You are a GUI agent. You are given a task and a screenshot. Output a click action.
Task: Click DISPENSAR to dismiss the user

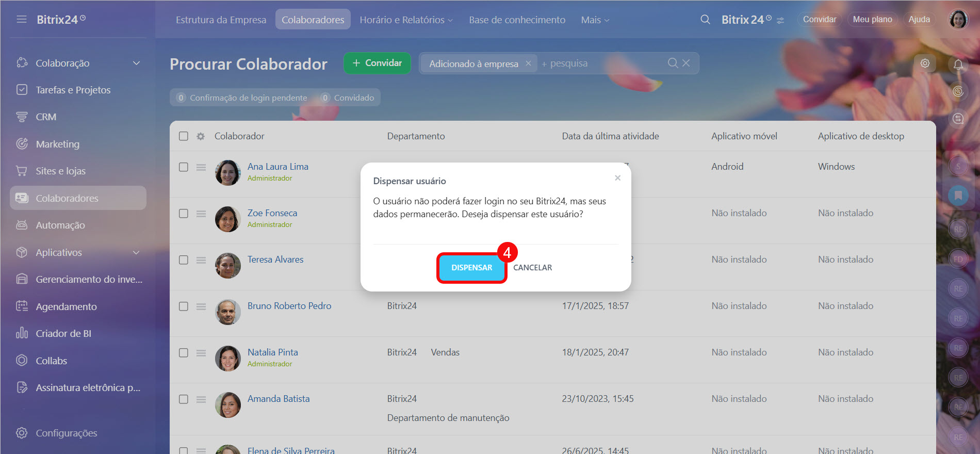(471, 268)
